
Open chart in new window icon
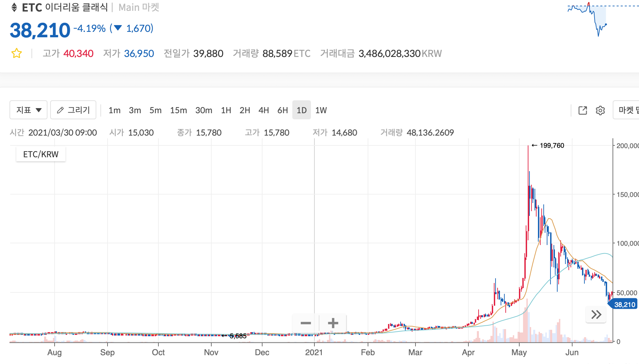point(583,110)
